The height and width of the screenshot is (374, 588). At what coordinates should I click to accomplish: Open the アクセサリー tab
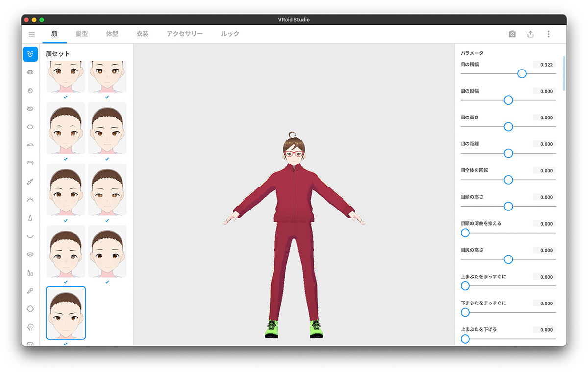(x=185, y=34)
